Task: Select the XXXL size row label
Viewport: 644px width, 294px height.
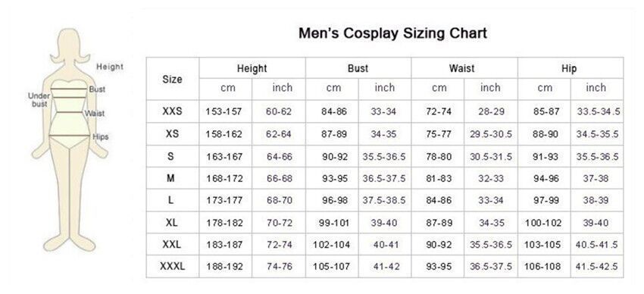Action: (173, 267)
